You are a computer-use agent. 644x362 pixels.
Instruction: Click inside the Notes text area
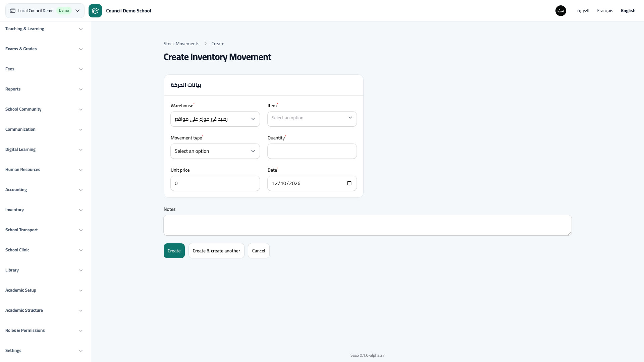point(368,225)
